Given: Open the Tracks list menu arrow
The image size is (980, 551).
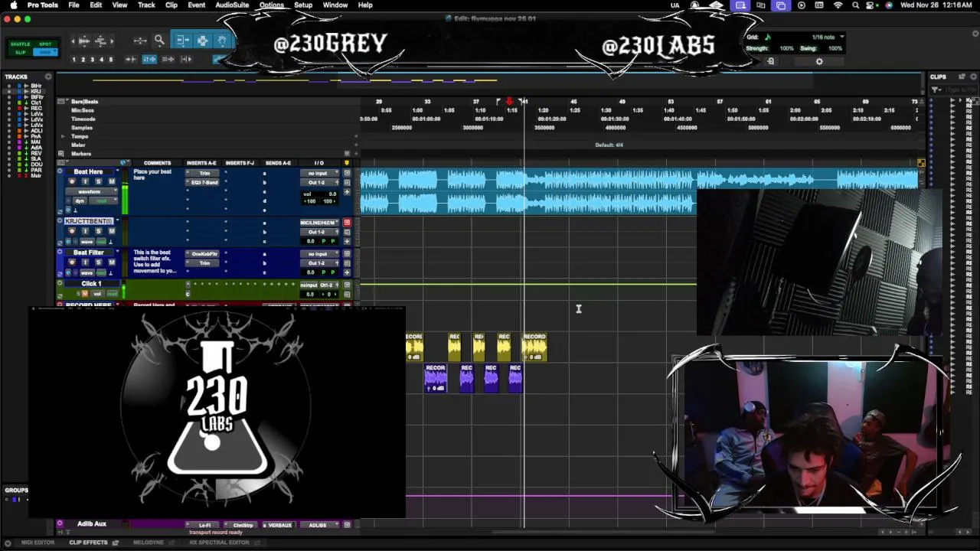Looking at the screenshot, I should pos(48,77).
